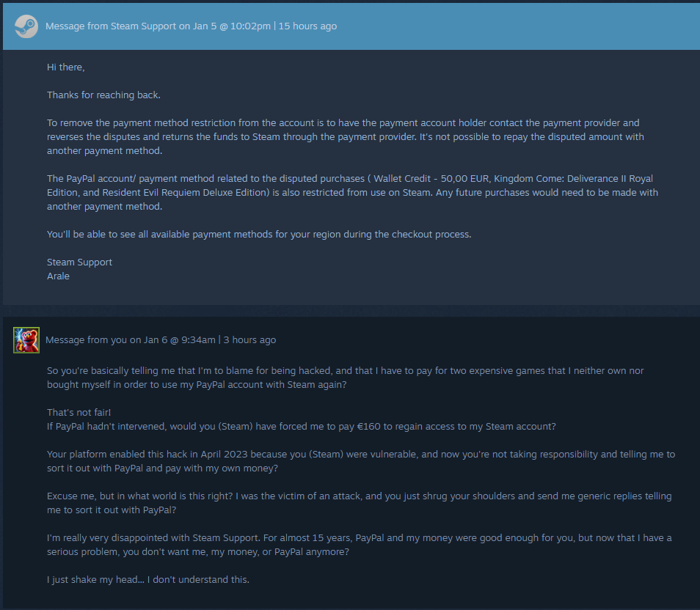Click the paragraph mentioning Wallet Credit 50,00 EUR
The width and height of the screenshot is (700, 610).
(x=353, y=192)
